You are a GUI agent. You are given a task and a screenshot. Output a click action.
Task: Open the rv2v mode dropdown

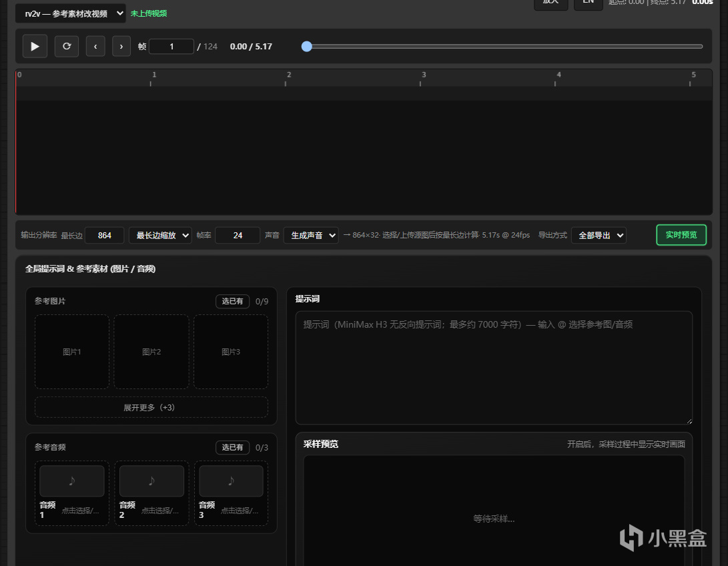click(x=71, y=13)
